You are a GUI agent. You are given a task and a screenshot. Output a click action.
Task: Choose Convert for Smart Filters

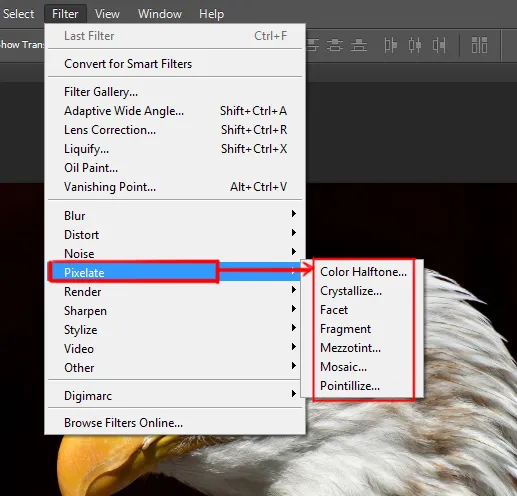point(175,64)
